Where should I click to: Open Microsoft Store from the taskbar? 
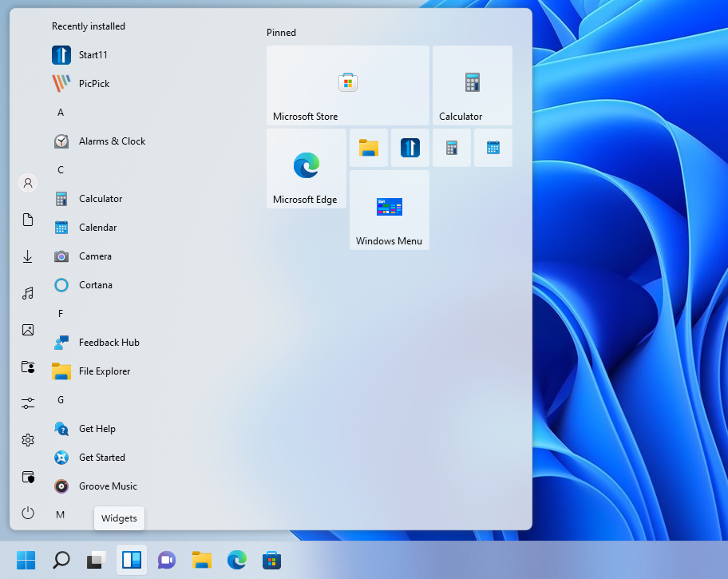[x=271, y=560]
